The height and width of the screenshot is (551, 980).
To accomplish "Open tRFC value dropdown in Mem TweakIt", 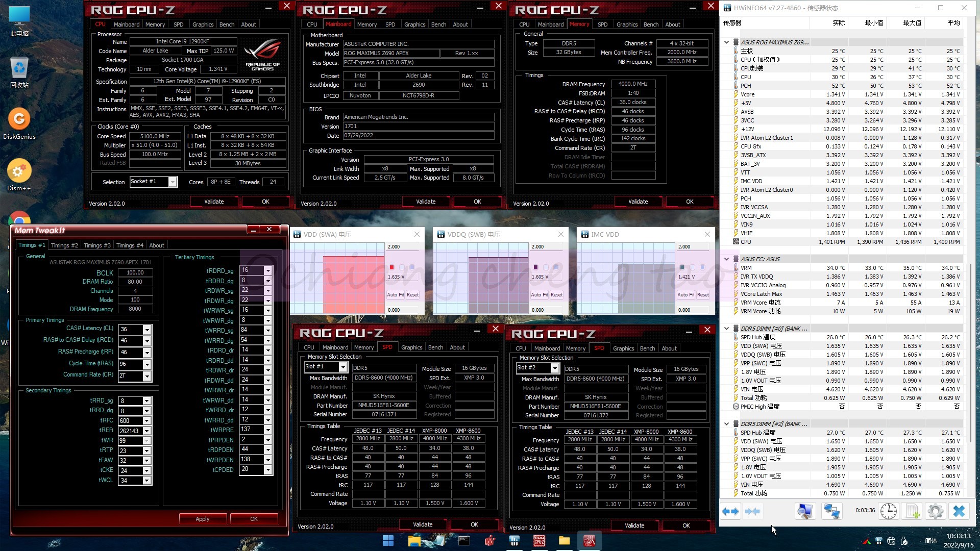I will (147, 421).
